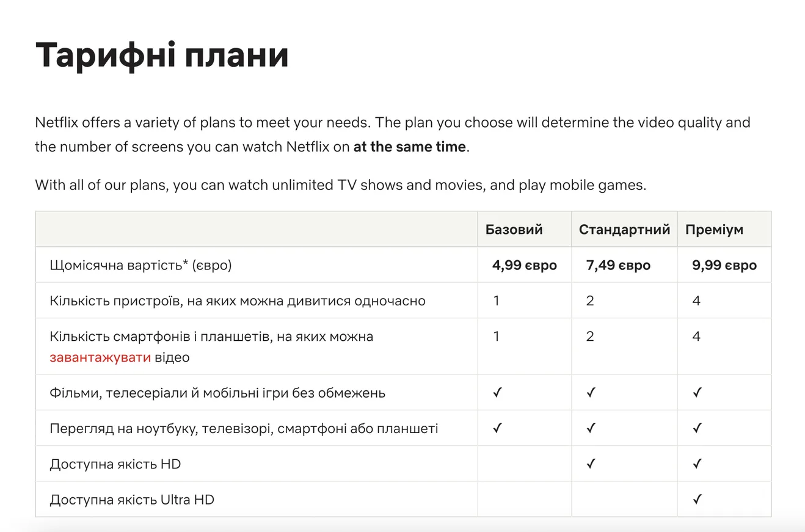Click Базовий checkmark for laptop viewing row
Image resolution: width=805 pixels, height=532 pixels.
tap(497, 428)
